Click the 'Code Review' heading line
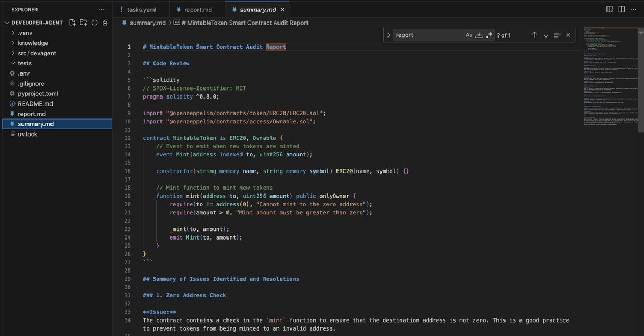The image size is (644, 336). tap(166, 63)
